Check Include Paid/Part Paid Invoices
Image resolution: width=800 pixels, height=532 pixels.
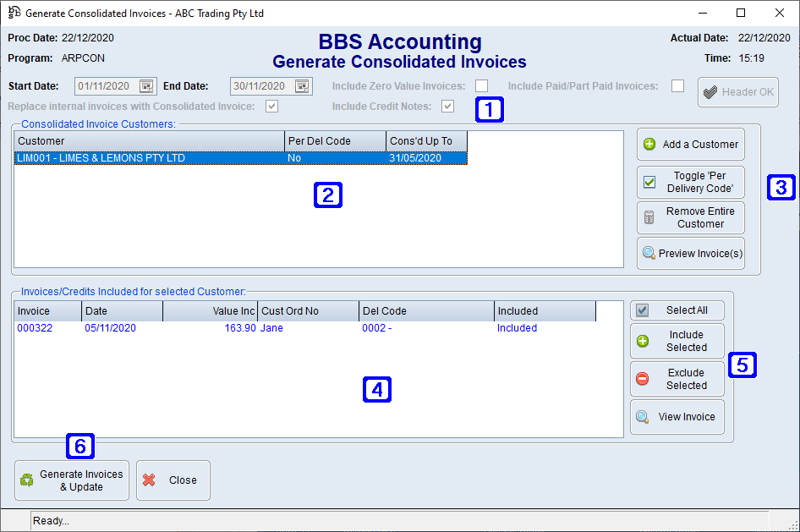[677, 85]
